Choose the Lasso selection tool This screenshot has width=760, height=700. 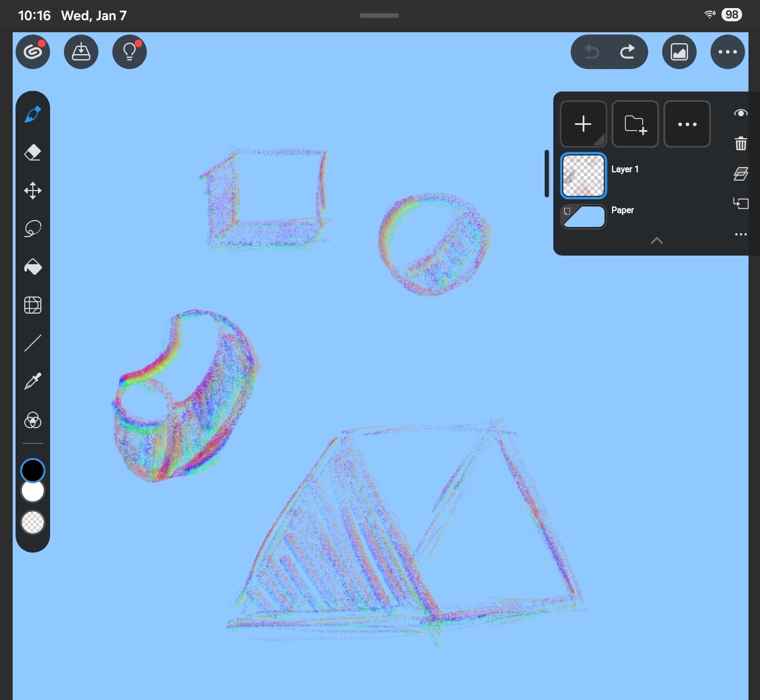coord(33,229)
